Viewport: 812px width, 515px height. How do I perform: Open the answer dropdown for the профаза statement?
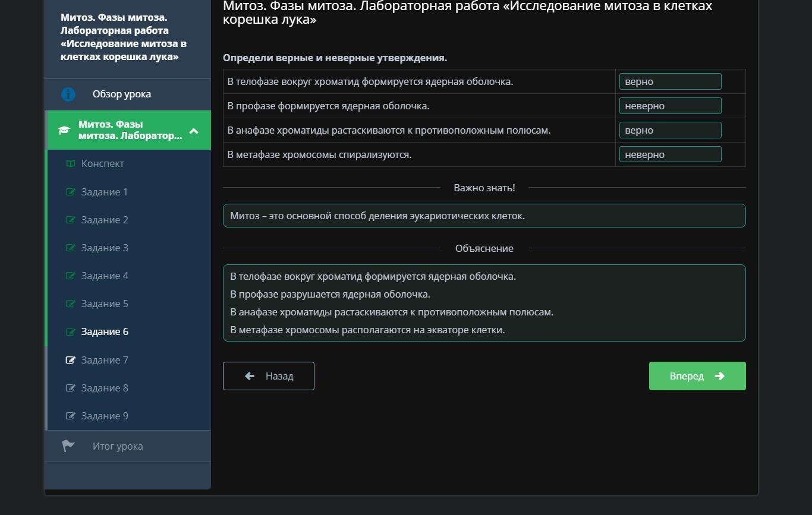[670, 106]
